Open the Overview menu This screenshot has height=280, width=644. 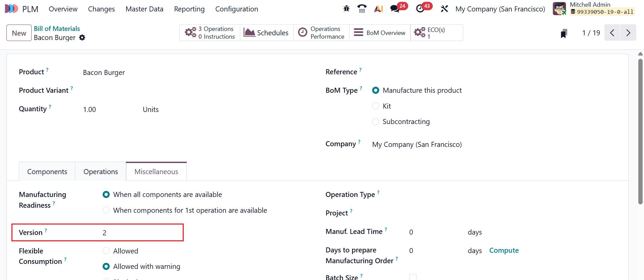[63, 9]
